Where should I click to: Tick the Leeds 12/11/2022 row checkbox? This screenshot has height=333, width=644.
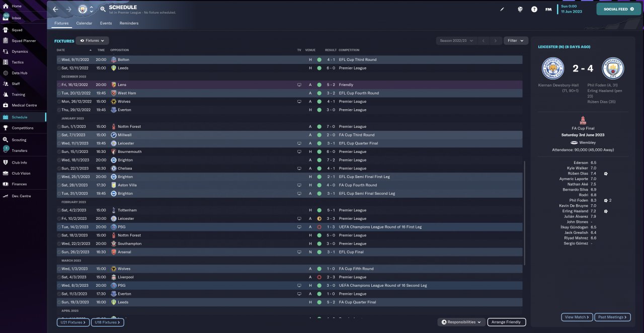[x=59, y=68]
